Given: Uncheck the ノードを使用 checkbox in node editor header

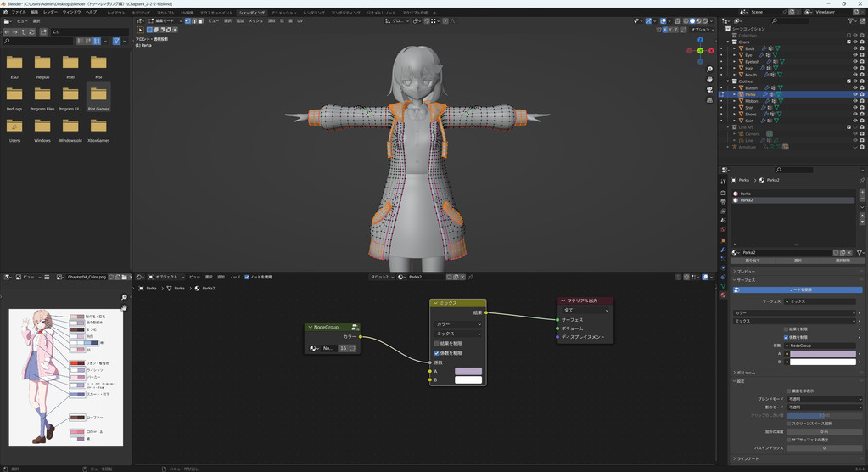Looking at the screenshot, I should 247,277.
